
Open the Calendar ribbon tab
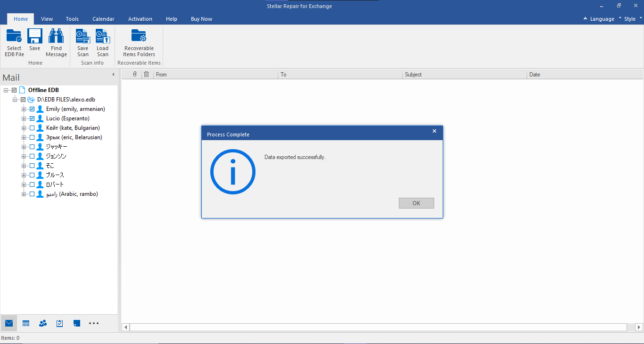(x=103, y=19)
